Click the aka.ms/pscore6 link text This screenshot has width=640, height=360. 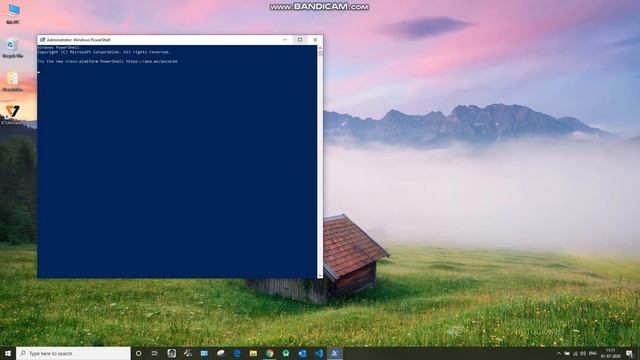tap(151, 62)
